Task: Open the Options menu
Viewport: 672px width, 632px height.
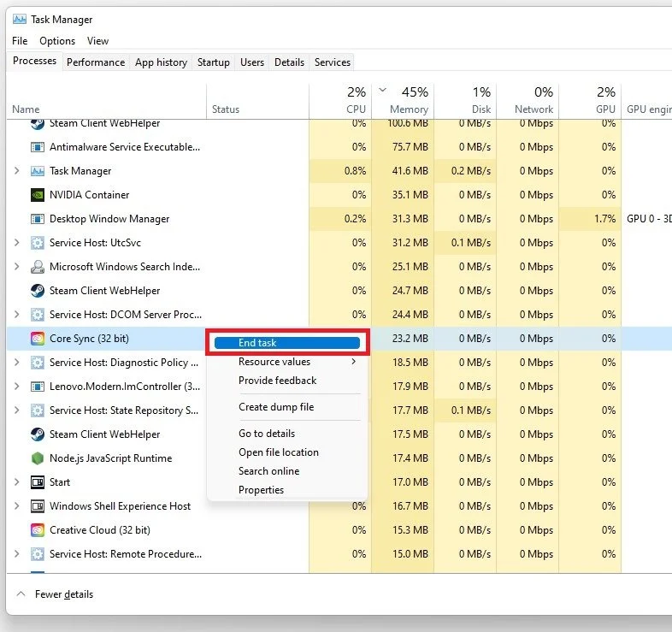Action: click(57, 41)
